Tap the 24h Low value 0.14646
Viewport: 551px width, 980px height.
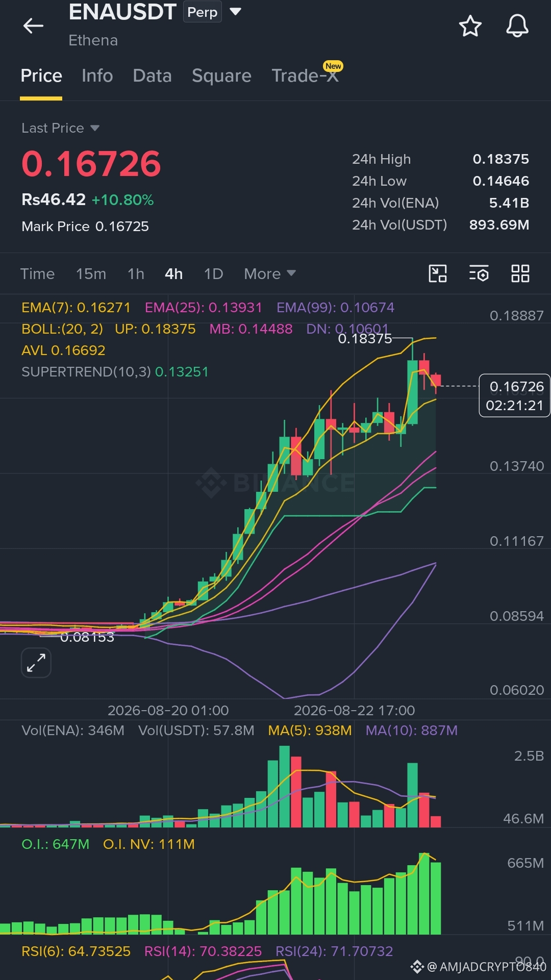click(500, 181)
